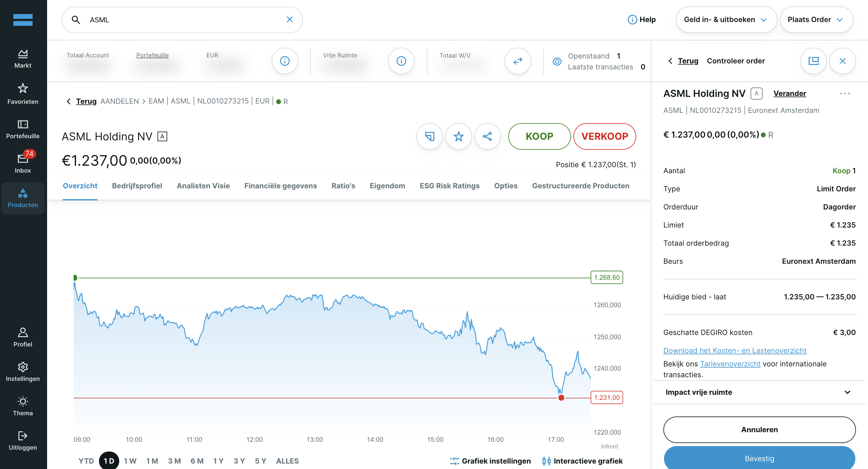Add ASML to favorites with star
The height and width of the screenshot is (469, 868).
tap(459, 136)
